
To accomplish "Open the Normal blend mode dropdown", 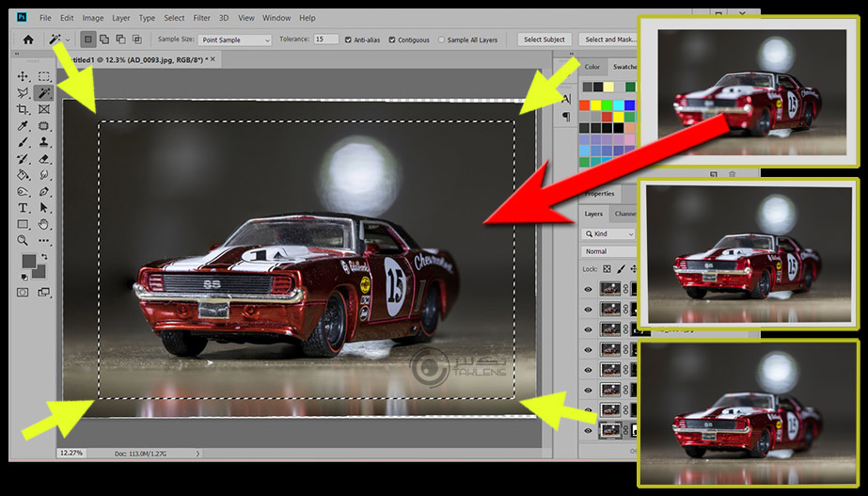I will click(x=607, y=251).
